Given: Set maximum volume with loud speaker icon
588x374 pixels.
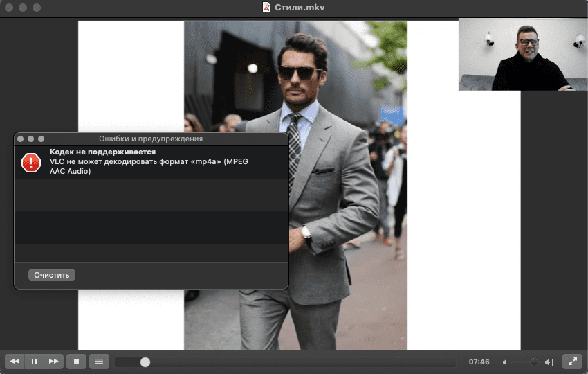Looking at the screenshot, I should coord(549,362).
